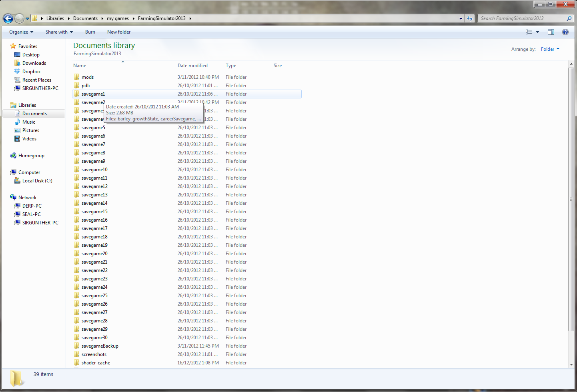Viewport: 577px width, 392px height.
Task: Expand the arrow after FarmingSimulator2013 breadcrumb
Action: (x=190, y=18)
